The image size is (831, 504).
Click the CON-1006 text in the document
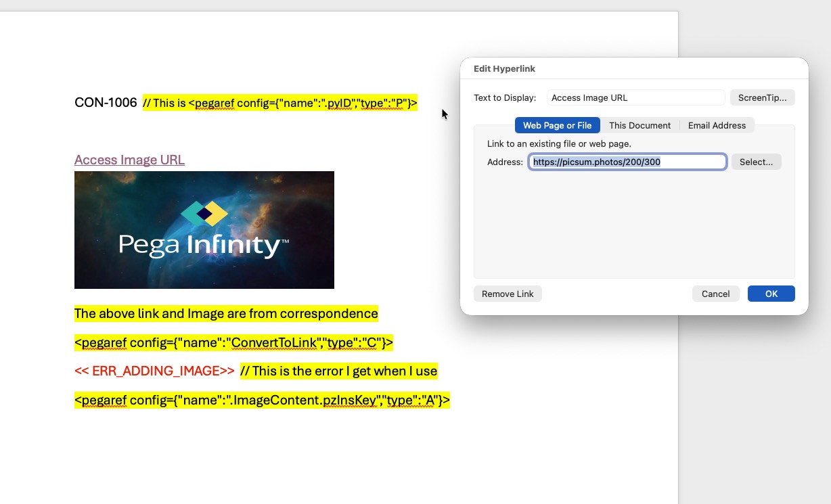pos(106,103)
